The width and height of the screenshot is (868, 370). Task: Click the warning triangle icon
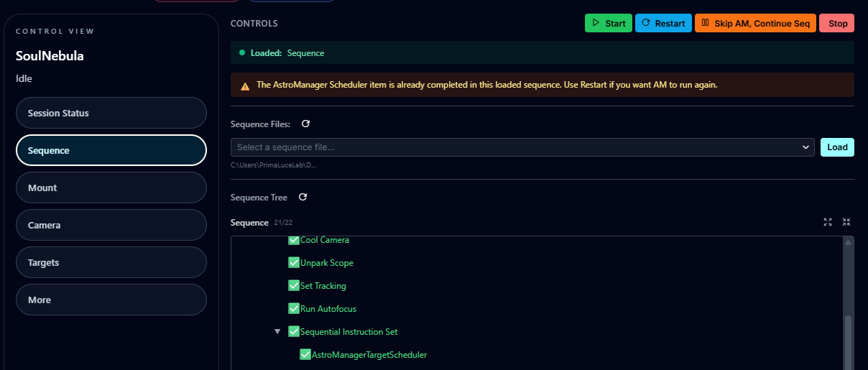coord(245,85)
